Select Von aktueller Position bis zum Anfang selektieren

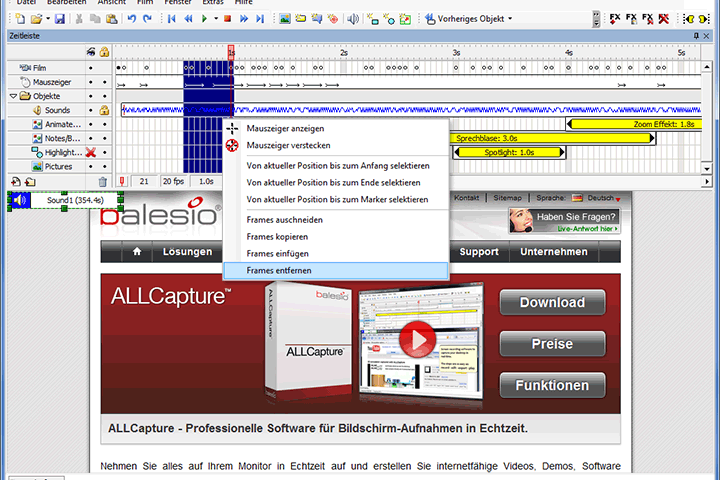(x=336, y=166)
